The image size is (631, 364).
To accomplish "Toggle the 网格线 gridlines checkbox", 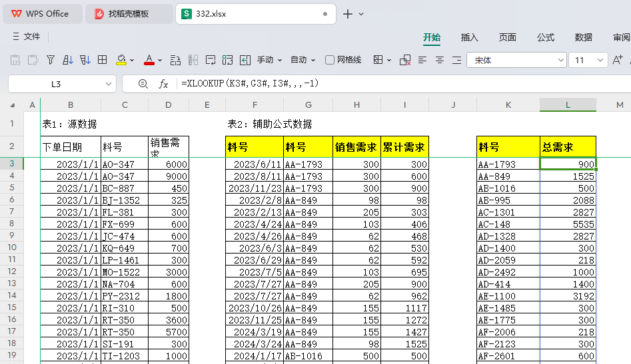I will click(x=330, y=60).
